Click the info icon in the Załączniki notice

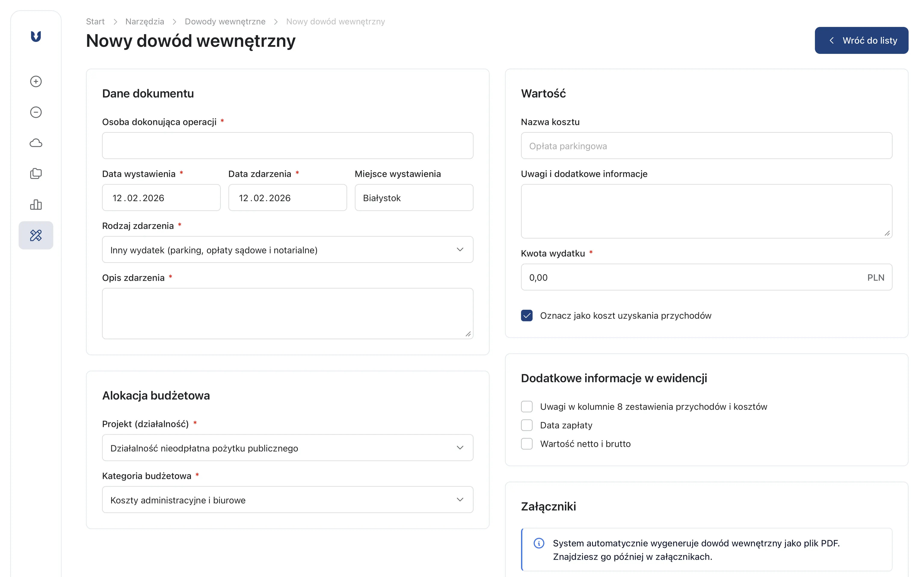(x=539, y=543)
